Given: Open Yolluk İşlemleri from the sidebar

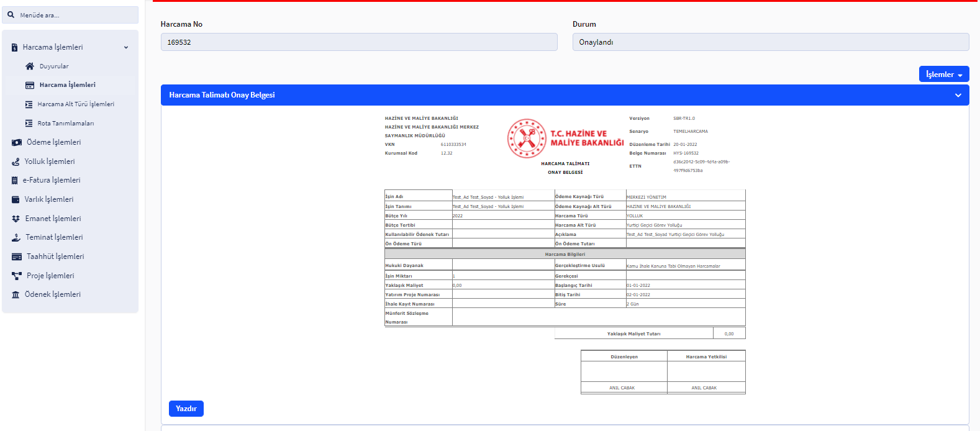Looking at the screenshot, I should click(50, 161).
